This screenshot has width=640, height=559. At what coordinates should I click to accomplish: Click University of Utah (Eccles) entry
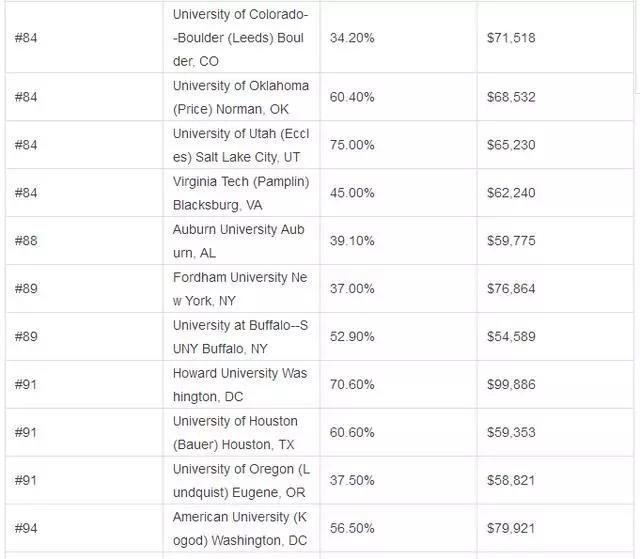point(241,145)
